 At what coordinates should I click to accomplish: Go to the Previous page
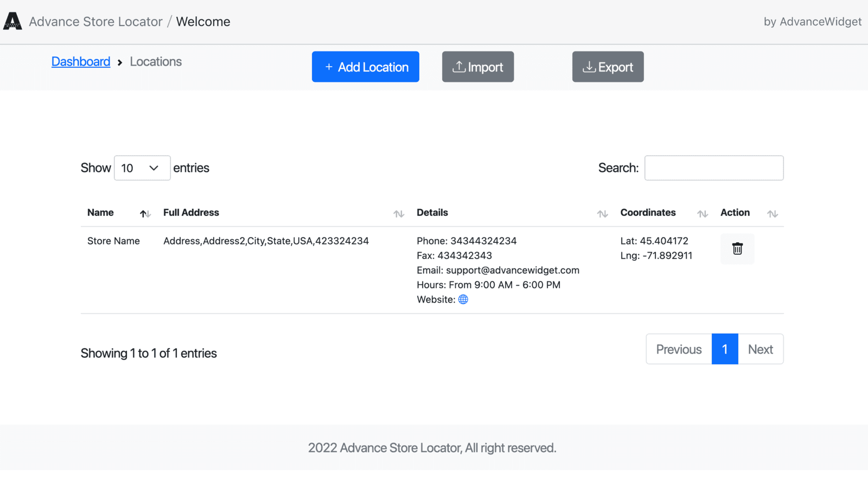coord(678,349)
